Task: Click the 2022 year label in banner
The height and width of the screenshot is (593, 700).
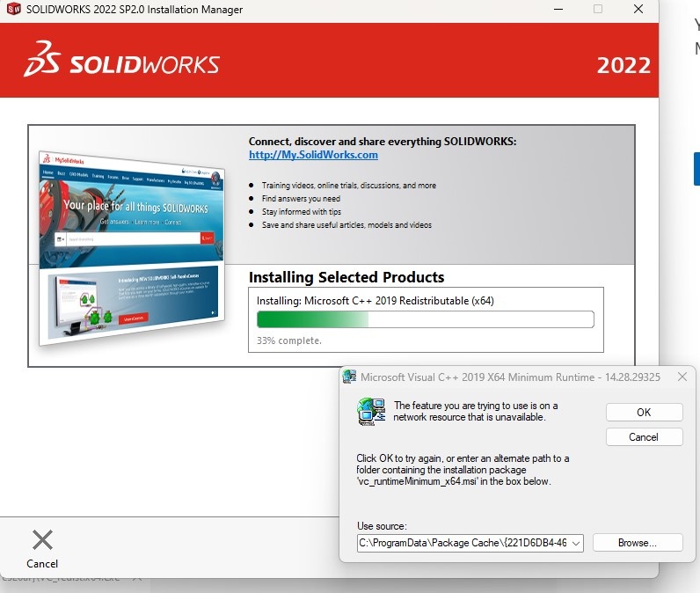Action: point(623,66)
